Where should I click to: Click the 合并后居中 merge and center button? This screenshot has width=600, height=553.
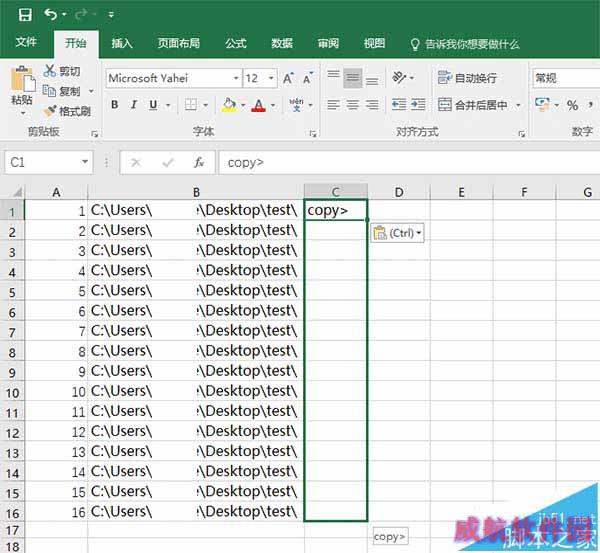473,104
